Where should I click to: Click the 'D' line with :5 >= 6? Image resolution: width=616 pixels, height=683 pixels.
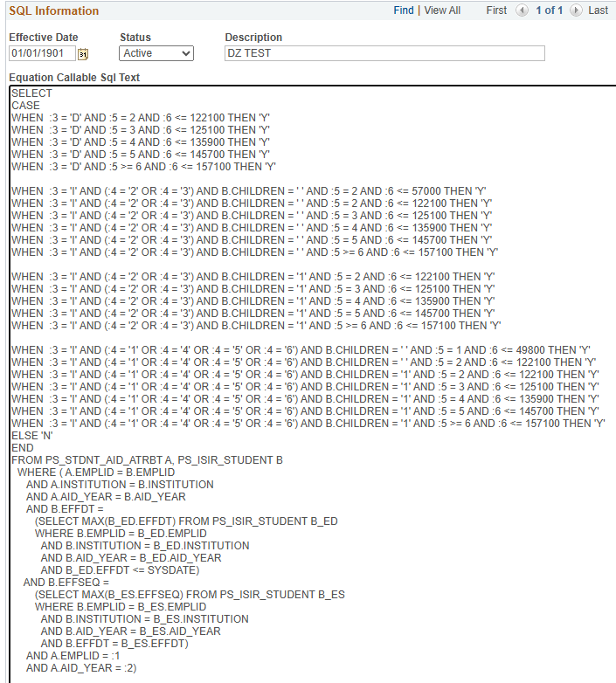[x=144, y=167]
